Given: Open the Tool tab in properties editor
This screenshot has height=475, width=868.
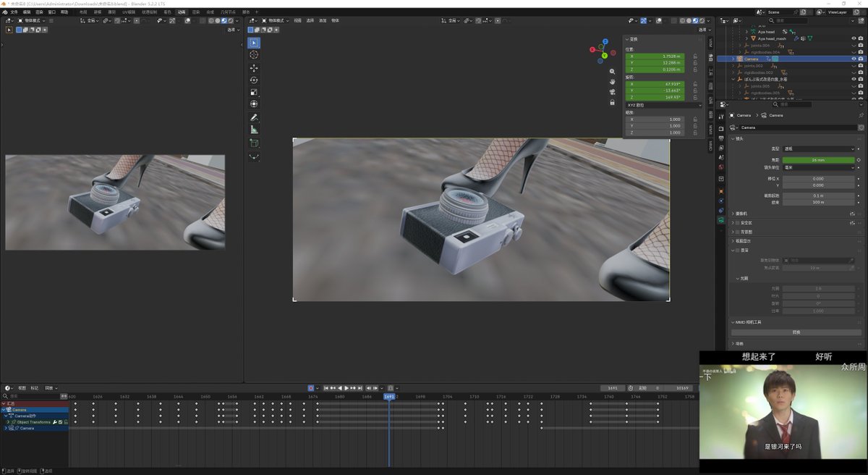Looking at the screenshot, I should (721, 115).
